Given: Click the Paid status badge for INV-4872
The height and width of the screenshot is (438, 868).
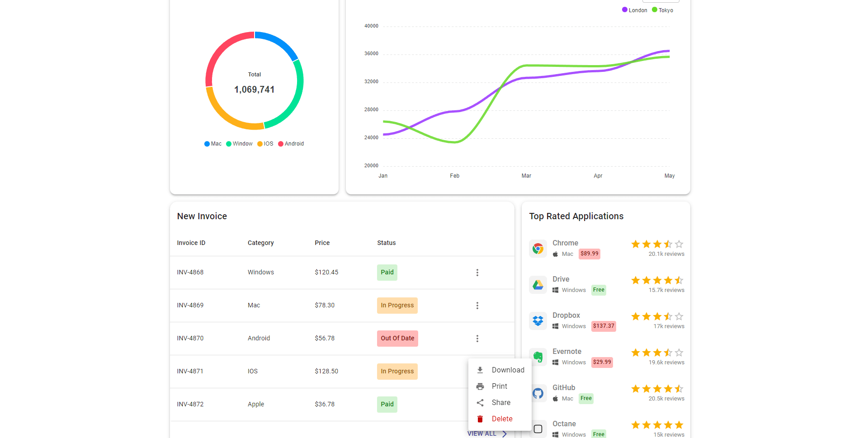Looking at the screenshot, I should tap(387, 405).
